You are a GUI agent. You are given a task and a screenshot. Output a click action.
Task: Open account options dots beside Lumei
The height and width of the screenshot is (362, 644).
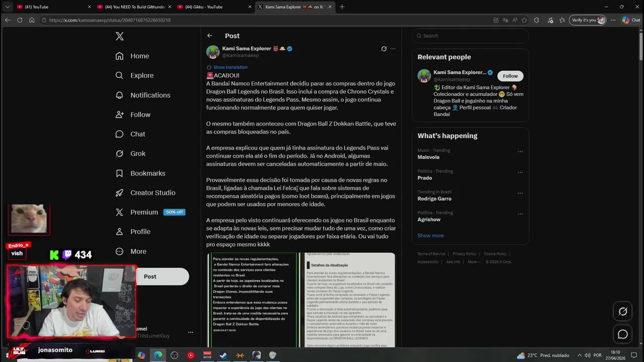[191, 332]
